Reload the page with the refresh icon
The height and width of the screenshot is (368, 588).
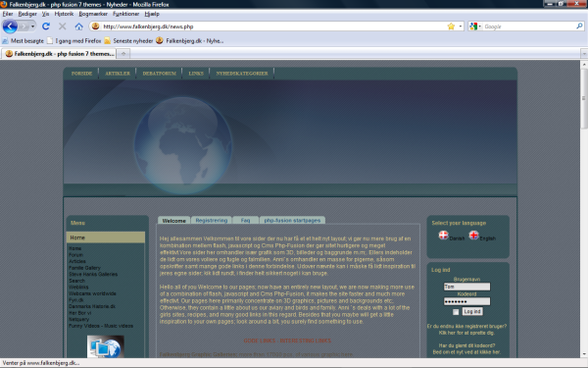[x=46, y=26]
